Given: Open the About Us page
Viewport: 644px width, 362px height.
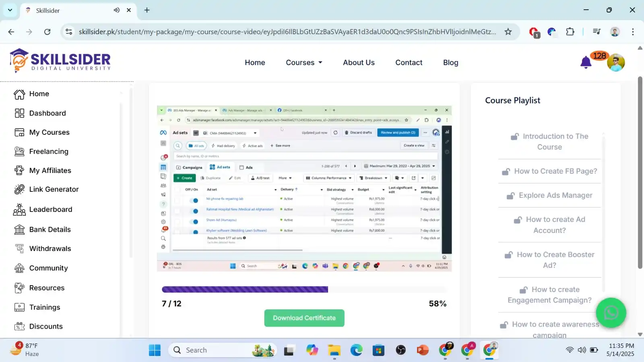Looking at the screenshot, I should tap(359, 62).
